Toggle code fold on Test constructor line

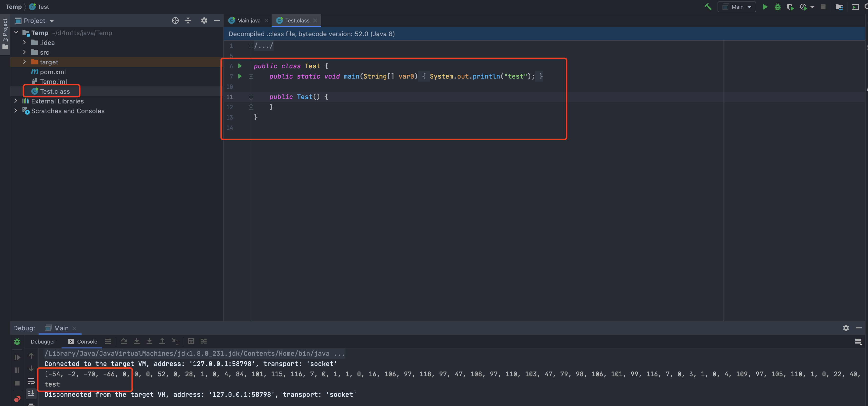251,97
